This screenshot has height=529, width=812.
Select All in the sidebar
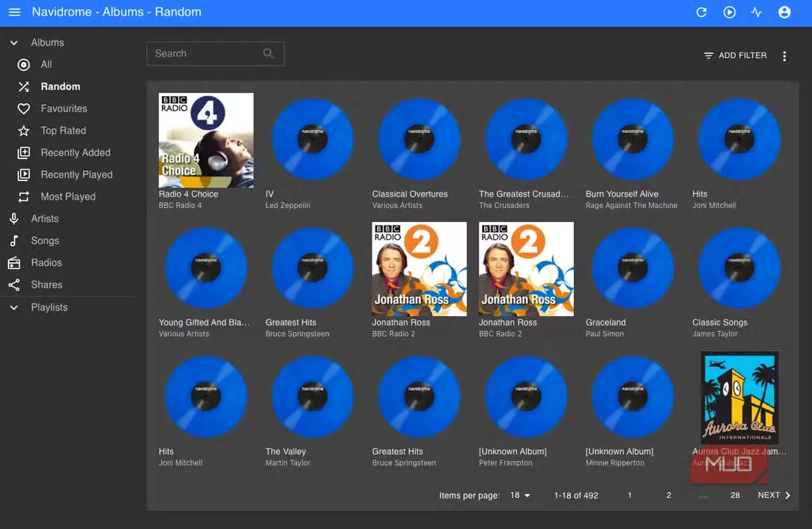tap(46, 65)
